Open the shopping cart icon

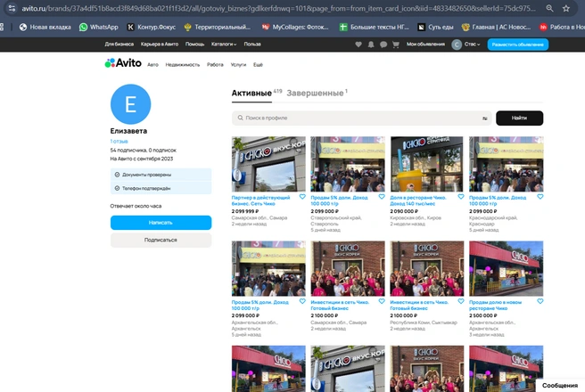396,45
